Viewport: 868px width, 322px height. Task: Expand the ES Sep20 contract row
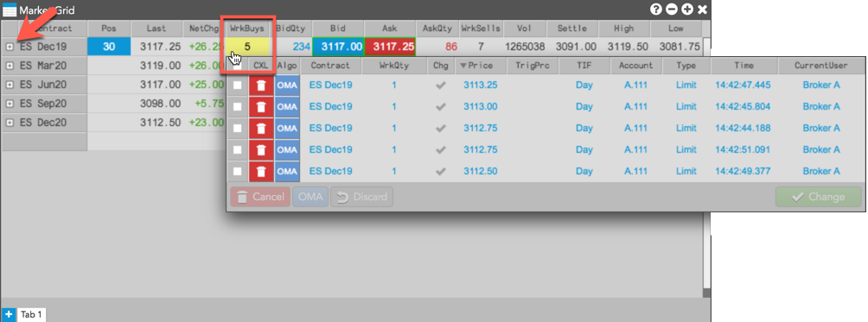click(x=10, y=104)
